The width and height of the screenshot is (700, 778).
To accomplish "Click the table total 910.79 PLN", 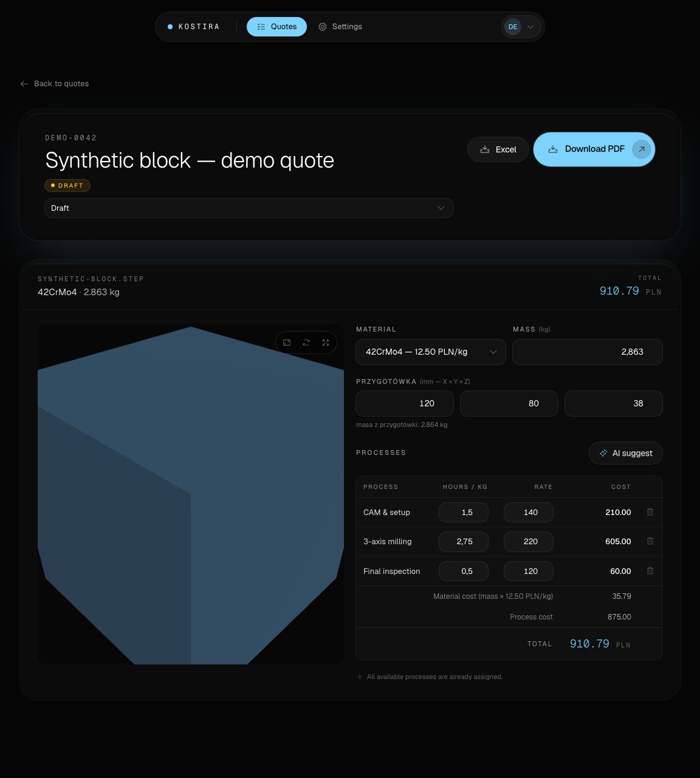I will click(x=600, y=644).
